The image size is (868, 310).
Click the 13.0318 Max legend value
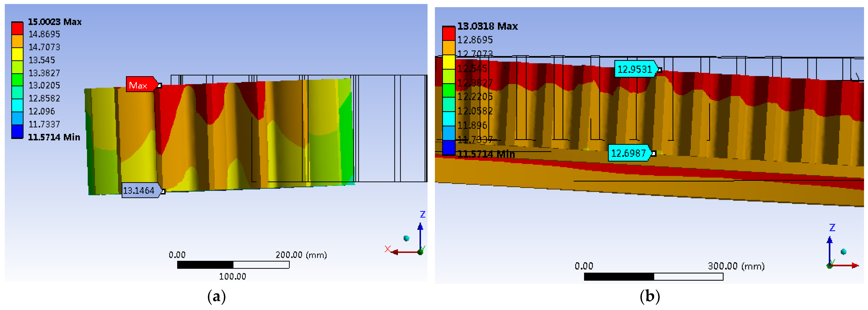point(487,26)
